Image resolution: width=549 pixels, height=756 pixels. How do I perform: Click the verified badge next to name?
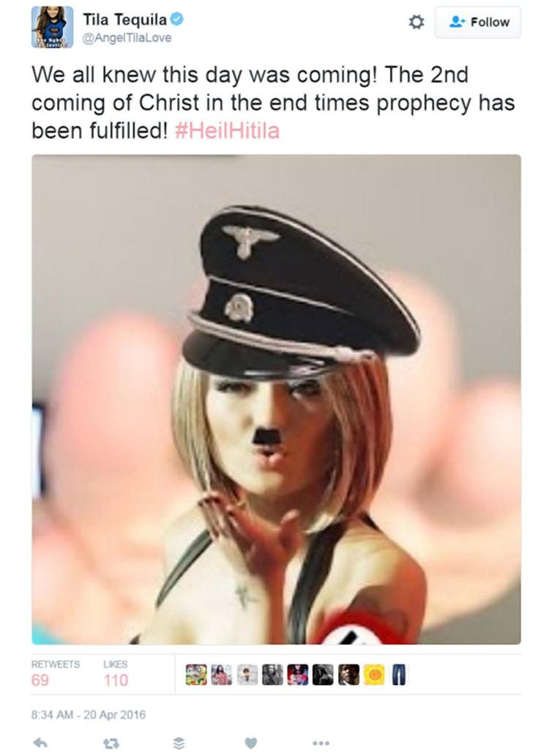pos(176,19)
